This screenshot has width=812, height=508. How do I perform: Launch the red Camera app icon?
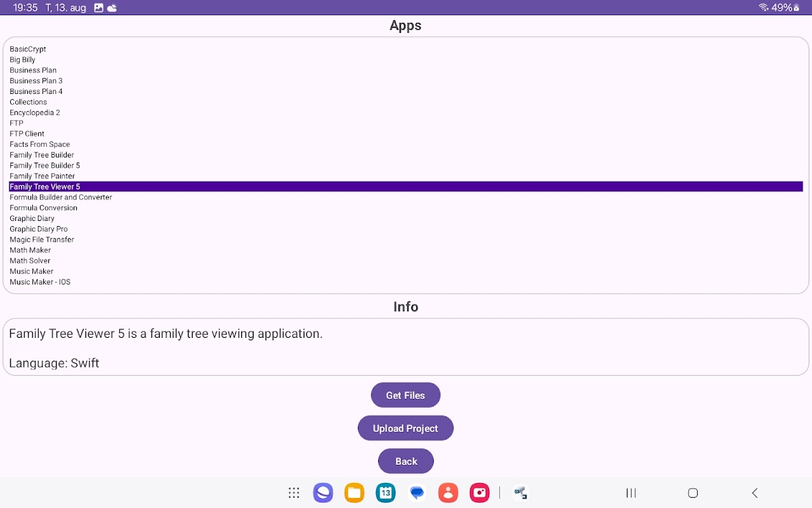(x=480, y=493)
